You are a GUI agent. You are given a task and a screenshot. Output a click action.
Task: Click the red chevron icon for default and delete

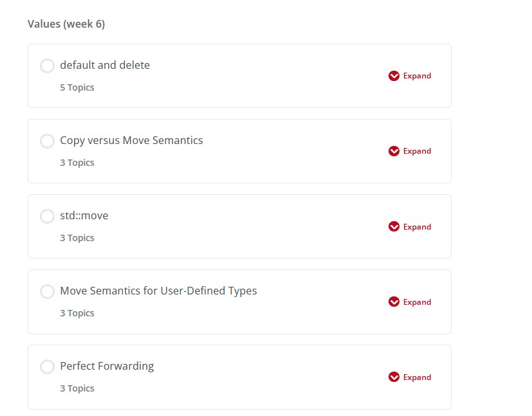coord(394,76)
